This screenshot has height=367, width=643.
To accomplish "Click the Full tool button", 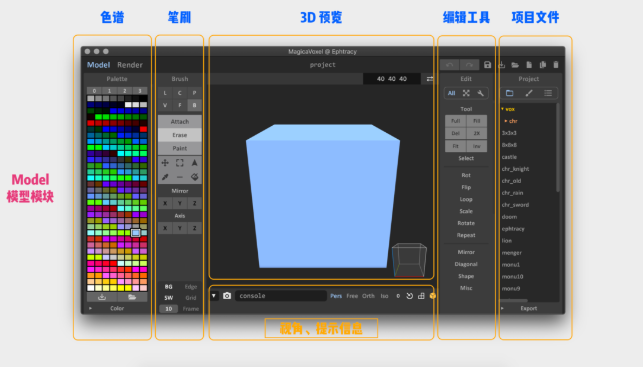I will [456, 121].
